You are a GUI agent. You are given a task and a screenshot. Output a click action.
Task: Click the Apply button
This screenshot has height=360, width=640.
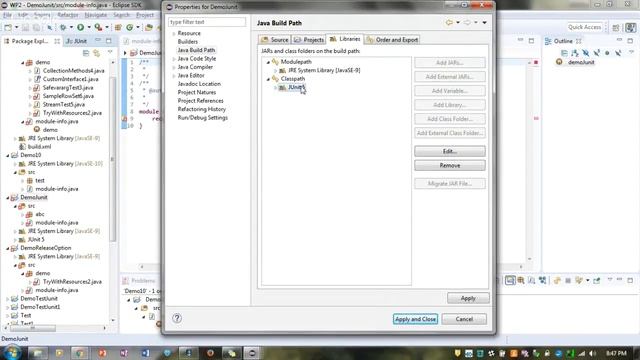468,298
